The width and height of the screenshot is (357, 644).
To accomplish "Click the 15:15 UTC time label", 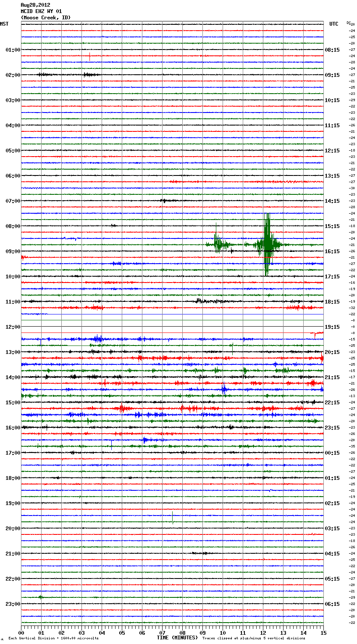I will click(332, 226).
